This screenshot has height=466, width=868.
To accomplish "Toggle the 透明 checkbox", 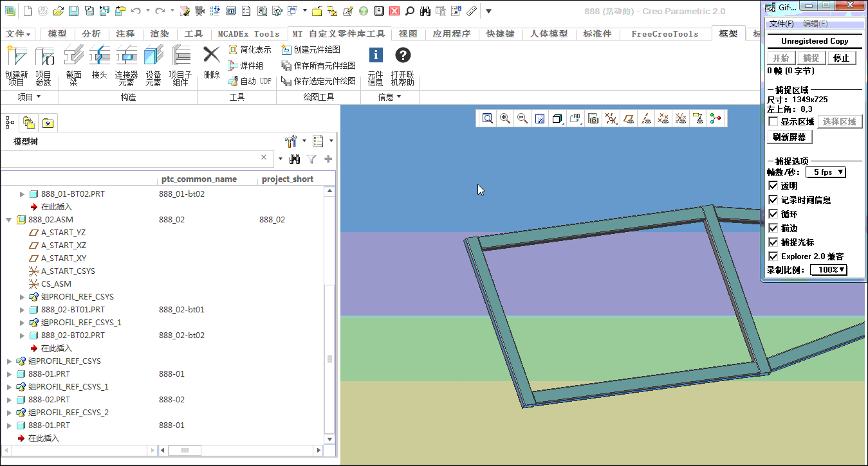I will (x=773, y=186).
